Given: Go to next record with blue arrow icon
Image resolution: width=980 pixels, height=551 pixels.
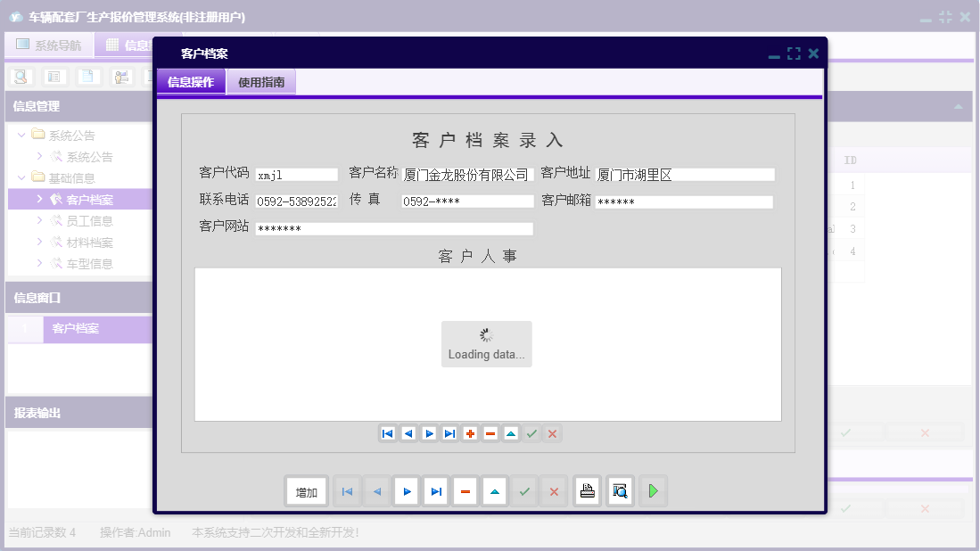Looking at the screenshot, I should [x=406, y=490].
